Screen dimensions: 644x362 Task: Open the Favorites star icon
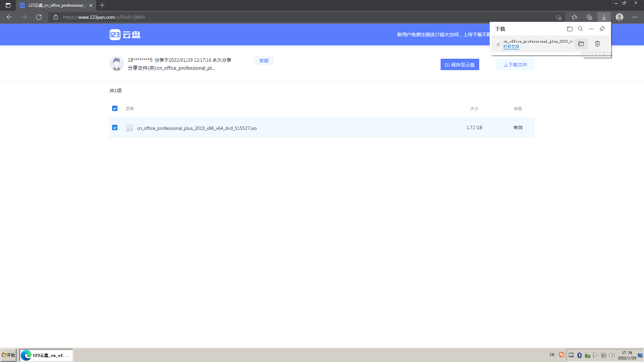(x=574, y=17)
